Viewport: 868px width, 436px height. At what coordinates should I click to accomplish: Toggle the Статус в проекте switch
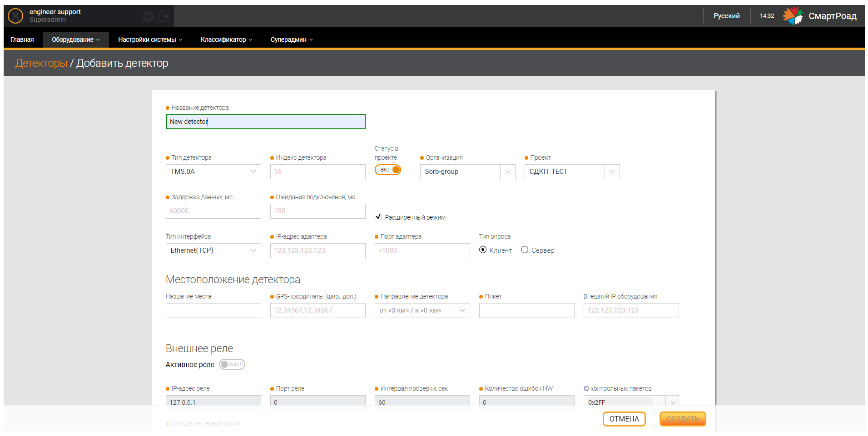coord(388,170)
